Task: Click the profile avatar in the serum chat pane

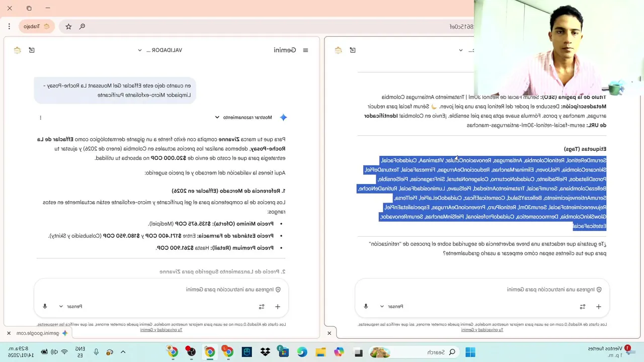Action: click(x=339, y=50)
